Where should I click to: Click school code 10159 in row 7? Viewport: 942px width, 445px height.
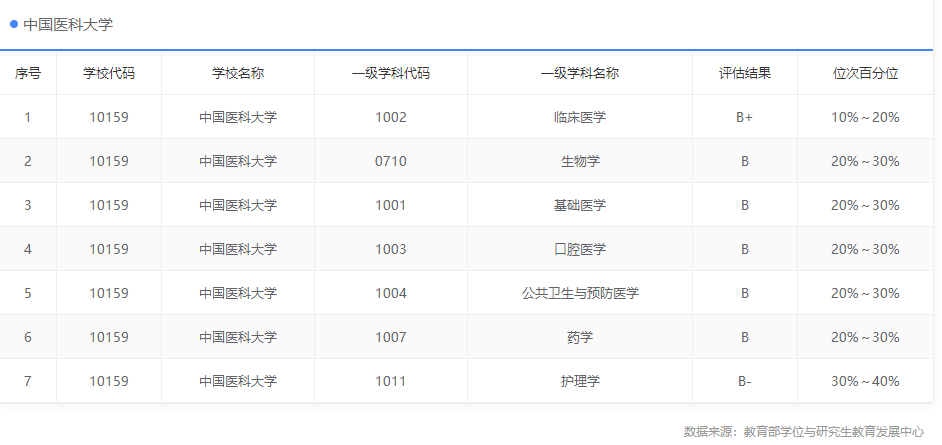pyautogui.click(x=109, y=381)
